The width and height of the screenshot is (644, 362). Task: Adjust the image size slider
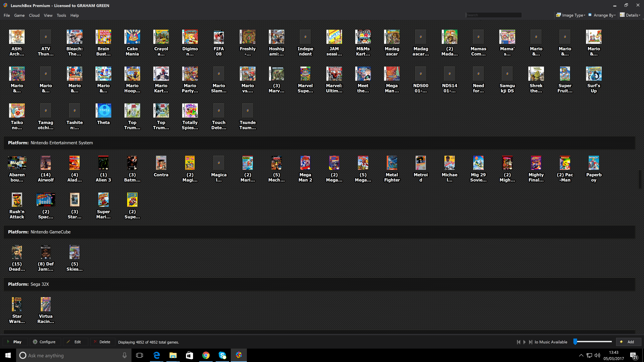point(575,342)
